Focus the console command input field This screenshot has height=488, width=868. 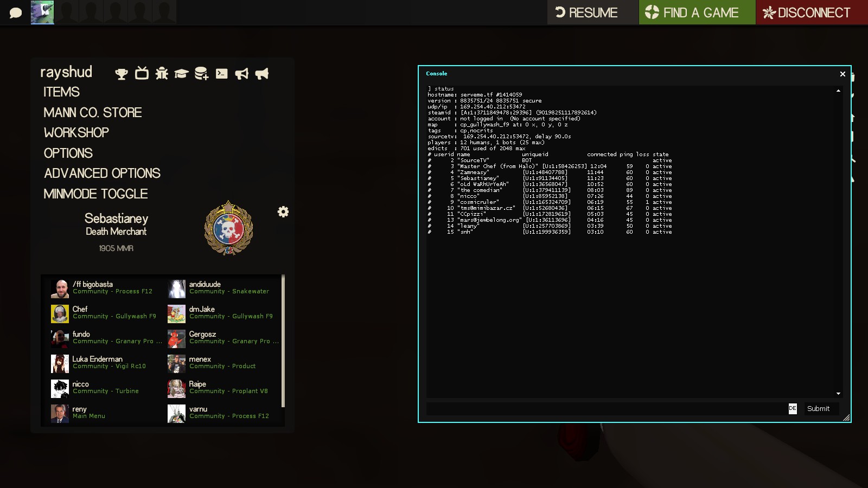(607, 409)
